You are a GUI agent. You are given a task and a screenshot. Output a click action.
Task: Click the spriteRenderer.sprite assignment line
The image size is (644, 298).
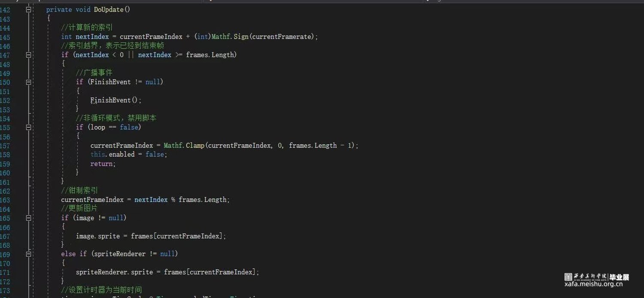[167, 272]
